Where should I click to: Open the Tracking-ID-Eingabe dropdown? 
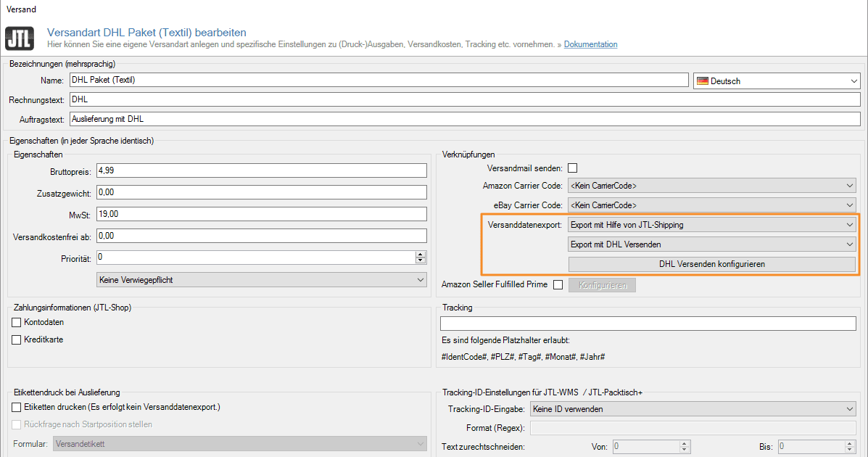pyautogui.click(x=693, y=409)
